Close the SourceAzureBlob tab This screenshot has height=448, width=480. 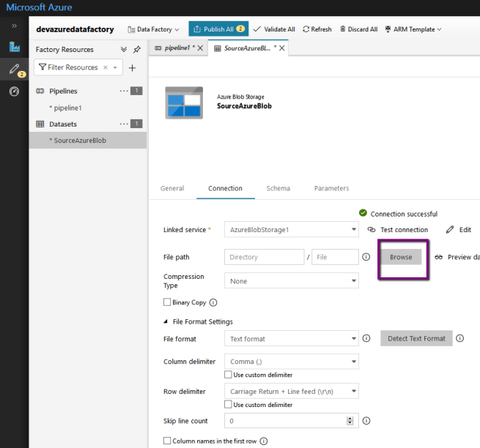(283, 48)
